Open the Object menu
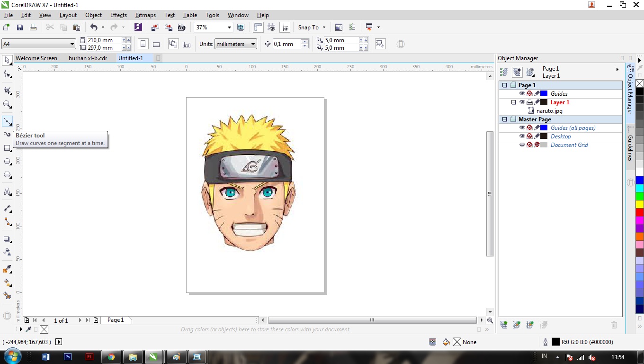The height and width of the screenshot is (364, 644). (93, 15)
